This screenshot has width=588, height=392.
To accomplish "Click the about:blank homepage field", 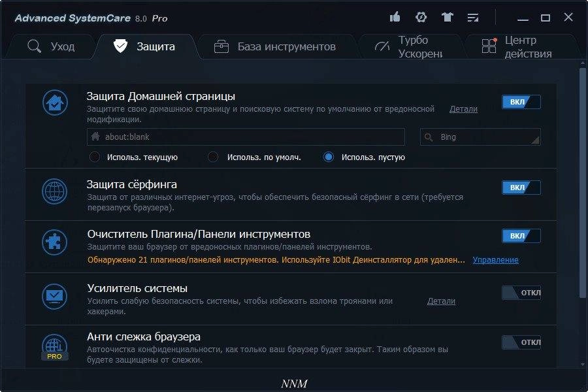I will [246, 137].
